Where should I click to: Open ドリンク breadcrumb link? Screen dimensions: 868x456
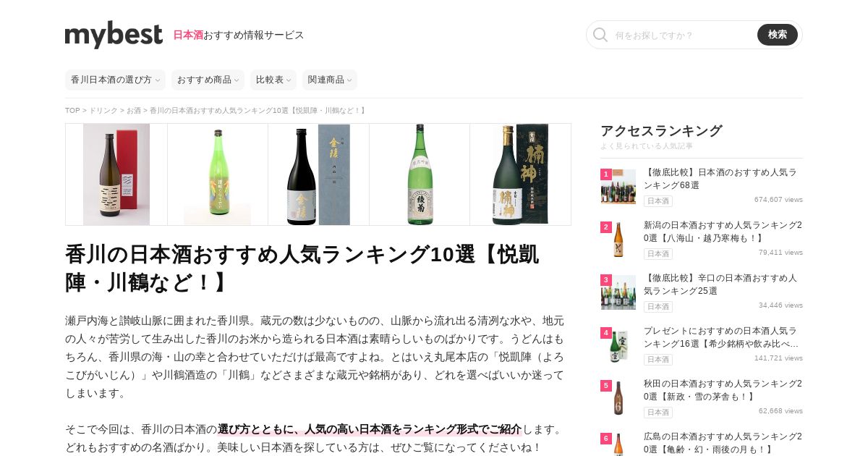click(x=103, y=111)
